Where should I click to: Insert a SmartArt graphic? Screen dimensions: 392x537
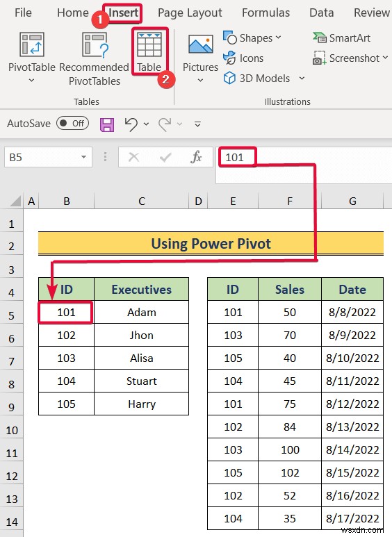coord(342,38)
